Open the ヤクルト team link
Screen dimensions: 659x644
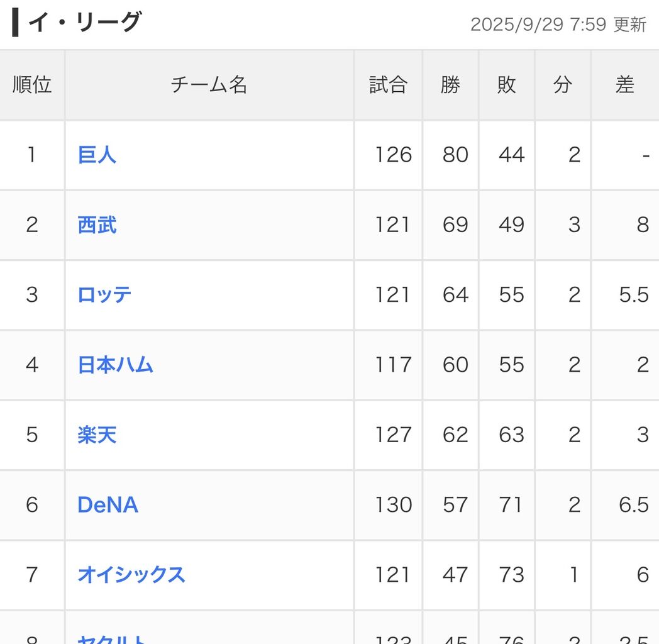click(x=113, y=639)
